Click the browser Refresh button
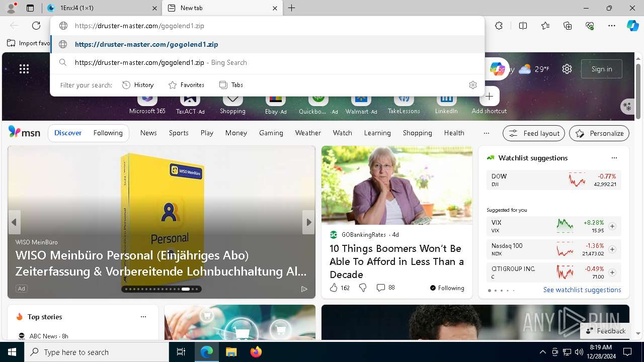This screenshot has width=644, height=362. click(x=36, y=26)
